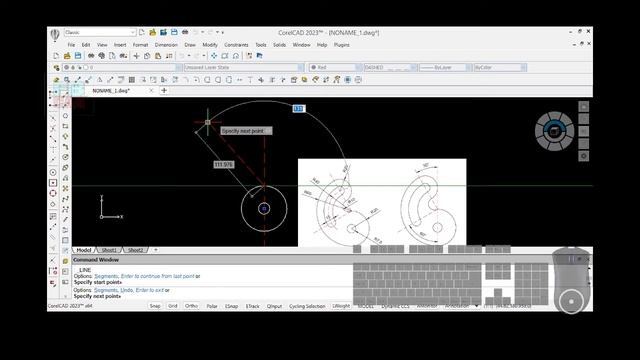Click the Pan view icon in standard toolbar
Screen dimensions: 640x360
pyautogui.click(x=214, y=56)
